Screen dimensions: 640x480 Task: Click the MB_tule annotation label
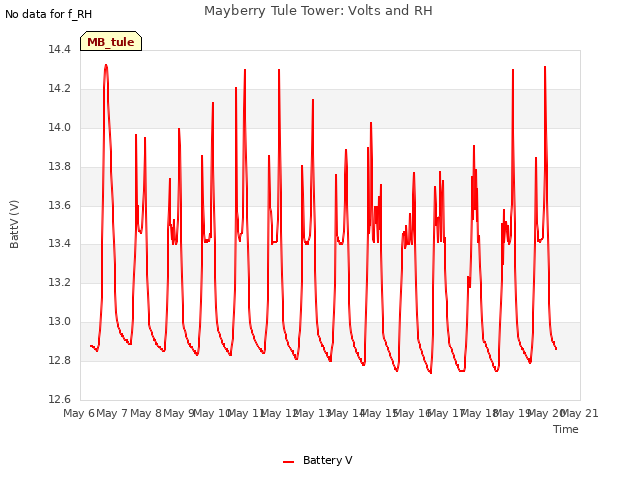(111, 42)
